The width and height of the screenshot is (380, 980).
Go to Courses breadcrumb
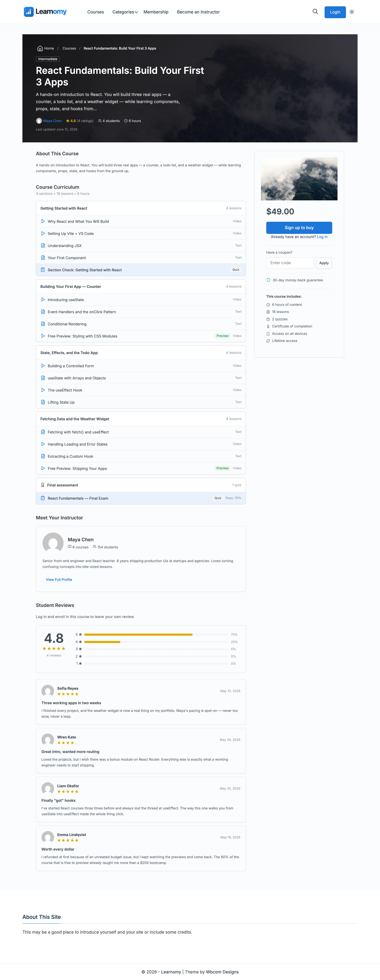(x=69, y=48)
